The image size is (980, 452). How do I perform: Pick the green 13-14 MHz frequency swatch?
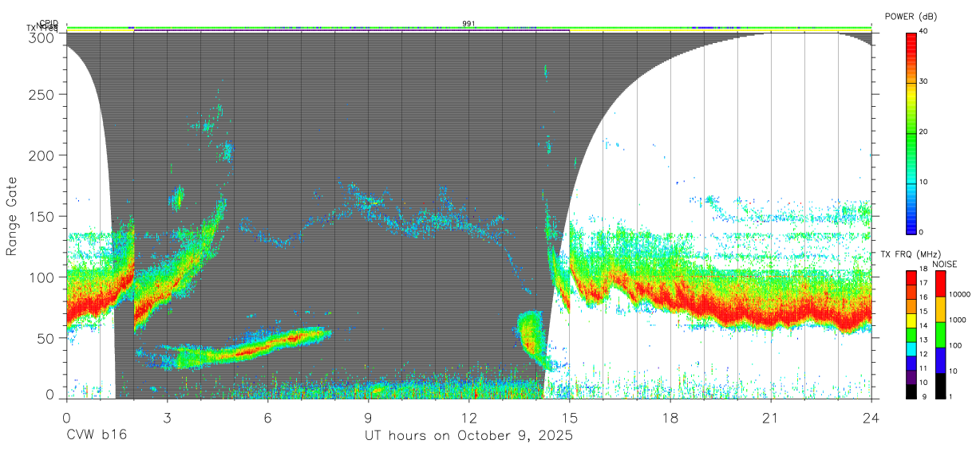click(x=911, y=334)
